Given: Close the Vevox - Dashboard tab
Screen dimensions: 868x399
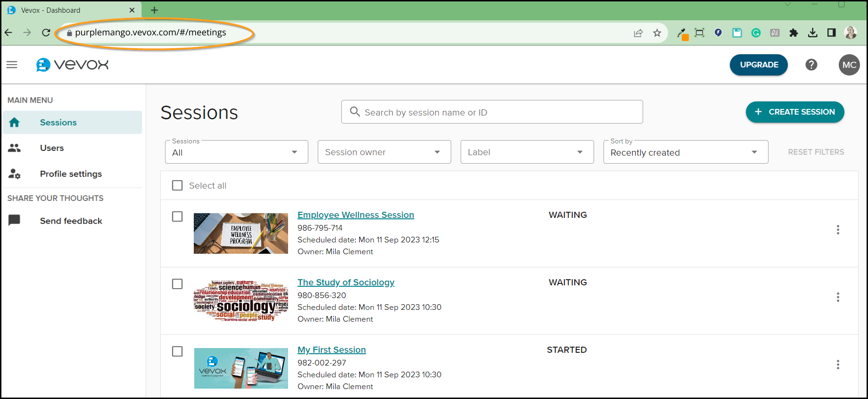Looking at the screenshot, I should (x=132, y=10).
